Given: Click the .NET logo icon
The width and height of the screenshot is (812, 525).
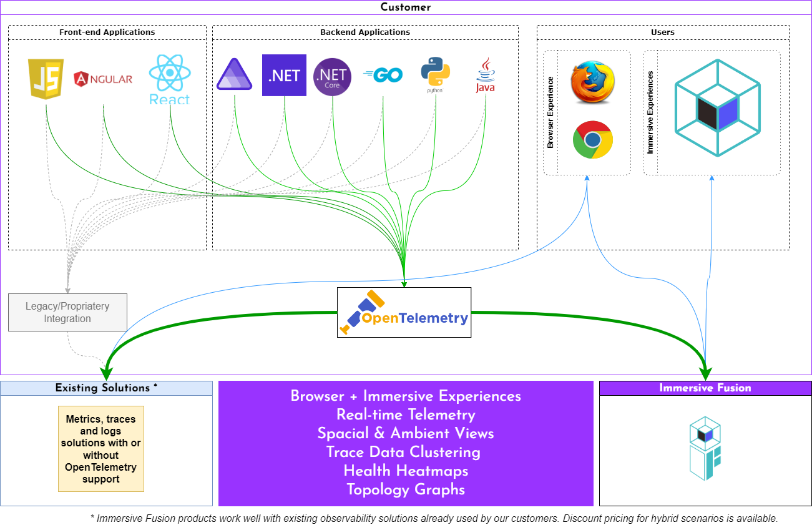Looking at the screenshot, I should [x=284, y=75].
